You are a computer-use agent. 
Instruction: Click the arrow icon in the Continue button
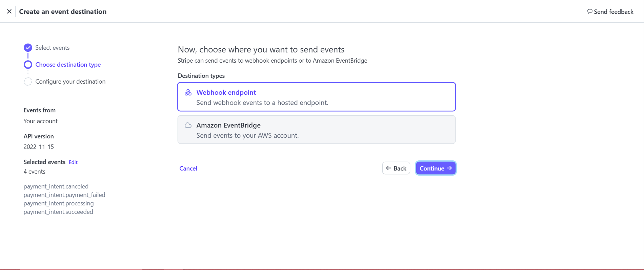tap(449, 168)
